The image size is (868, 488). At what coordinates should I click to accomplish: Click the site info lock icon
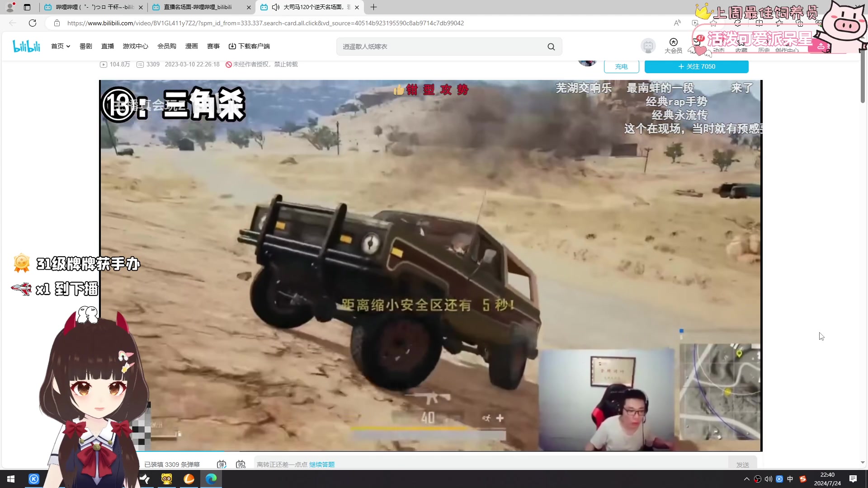pos(57,23)
